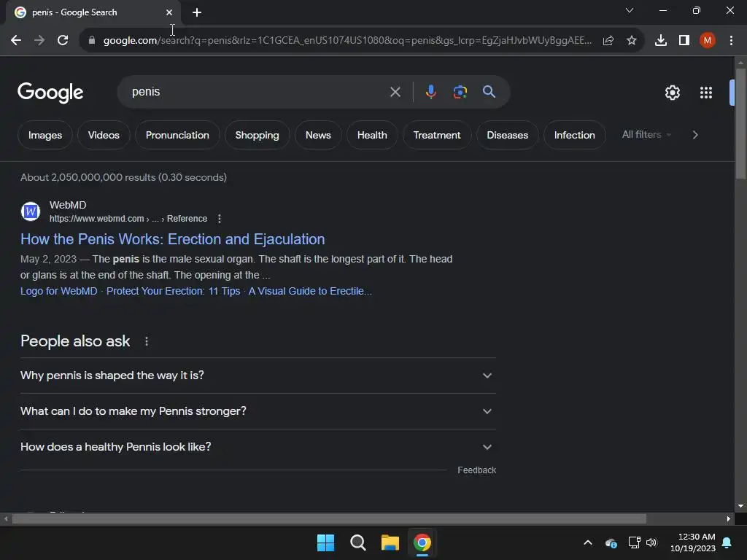This screenshot has height=560, width=747.
Task: Show more filter chips arrow
Action: (695, 135)
